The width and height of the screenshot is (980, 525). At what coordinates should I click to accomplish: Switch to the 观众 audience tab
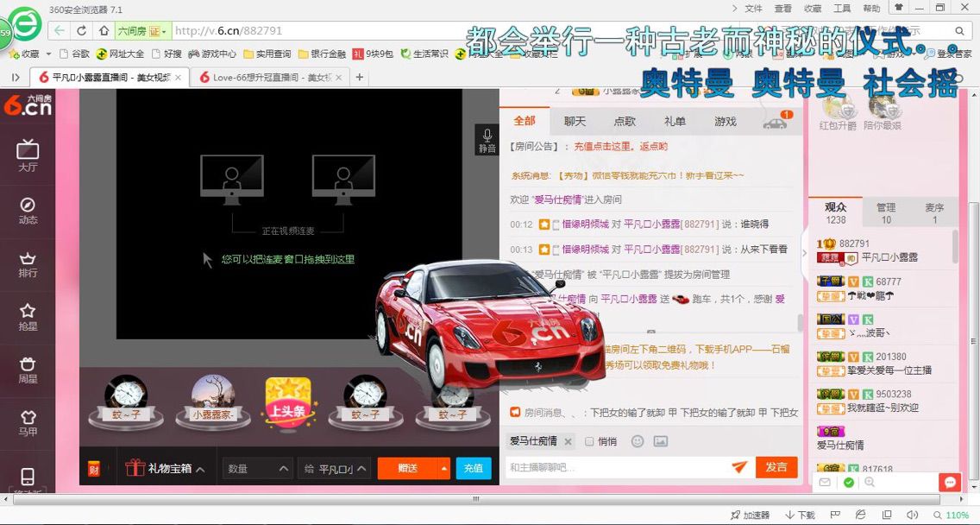coord(836,212)
